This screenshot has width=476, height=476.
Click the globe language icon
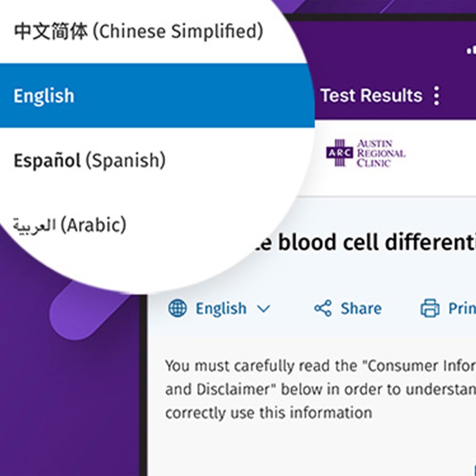[x=177, y=308]
